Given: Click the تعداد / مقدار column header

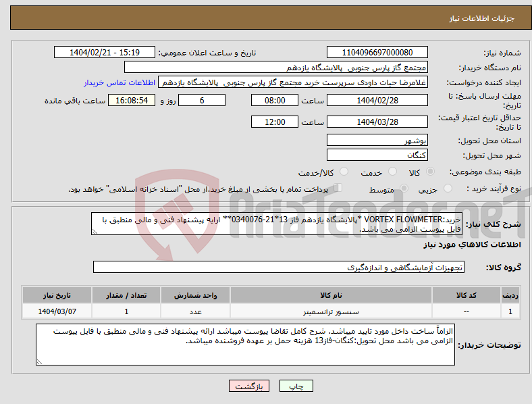Looking at the screenshot, I should tap(126, 295).
